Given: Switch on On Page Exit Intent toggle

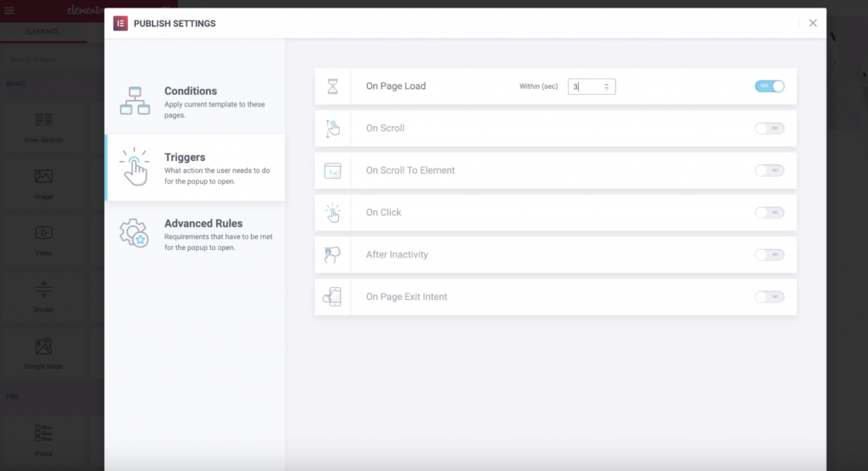Looking at the screenshot, I should click(769, 296).
